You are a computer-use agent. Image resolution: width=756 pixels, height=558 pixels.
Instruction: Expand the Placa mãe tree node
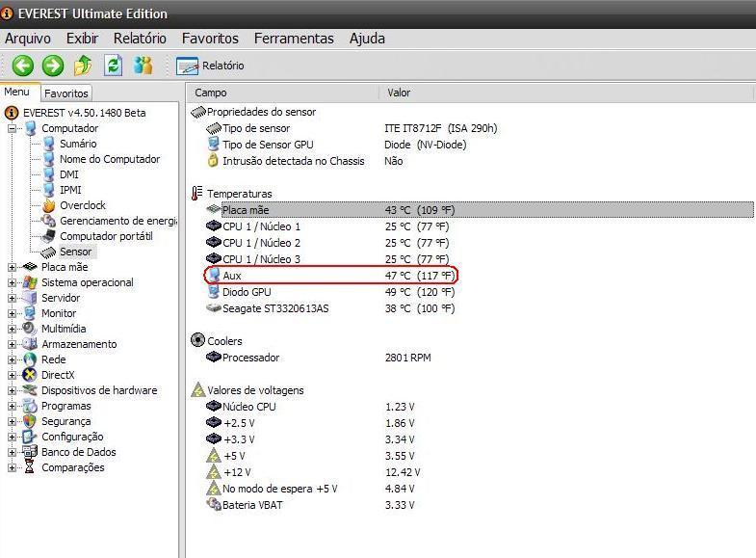[x=13, y=267]
